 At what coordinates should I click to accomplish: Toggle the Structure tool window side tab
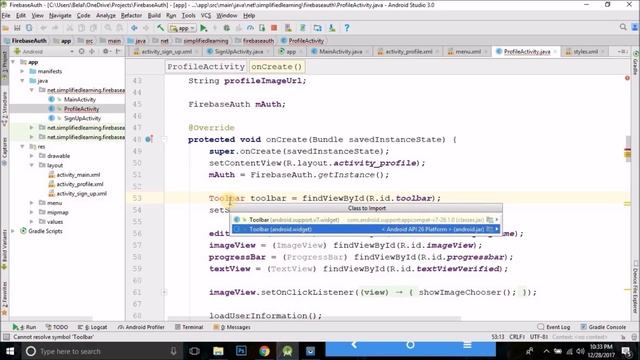(4, 109)
